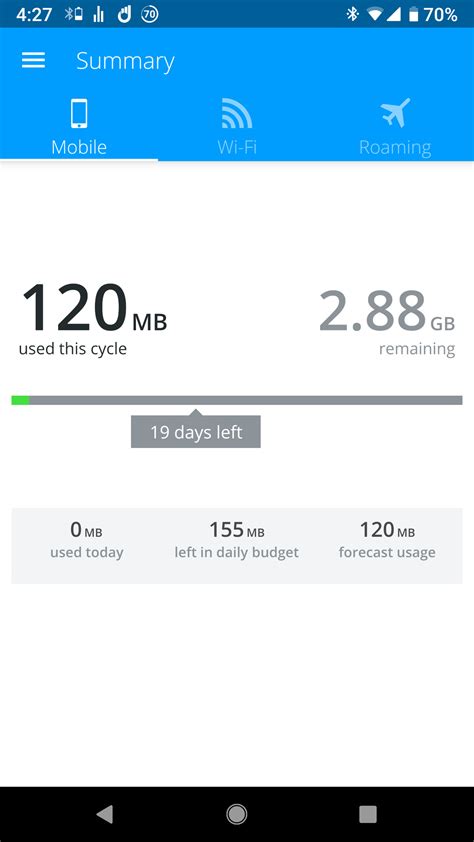
Task: Tap the Android back navigation button
Action: [x=105, y=815]
